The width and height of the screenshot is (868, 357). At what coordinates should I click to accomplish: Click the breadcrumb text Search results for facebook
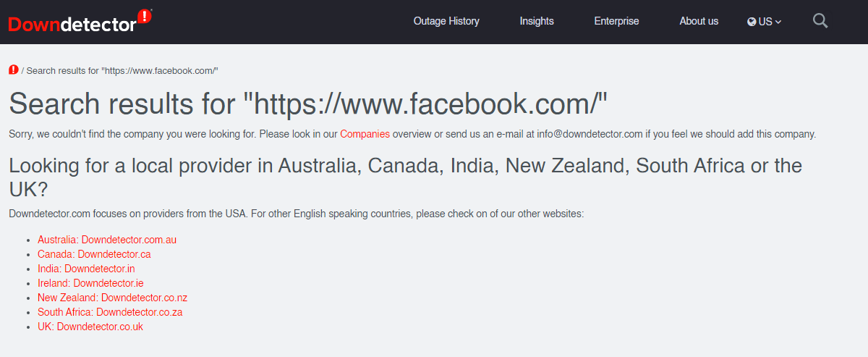tap(122, 70)
